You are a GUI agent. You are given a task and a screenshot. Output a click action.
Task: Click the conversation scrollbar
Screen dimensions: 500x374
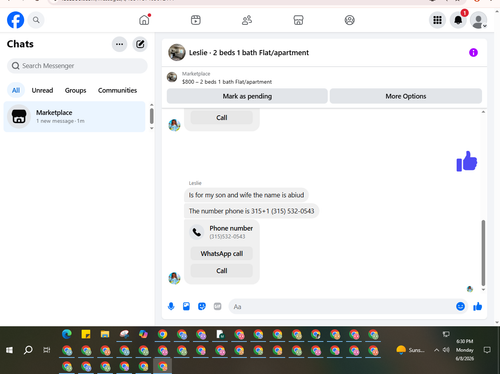point(483,252)
